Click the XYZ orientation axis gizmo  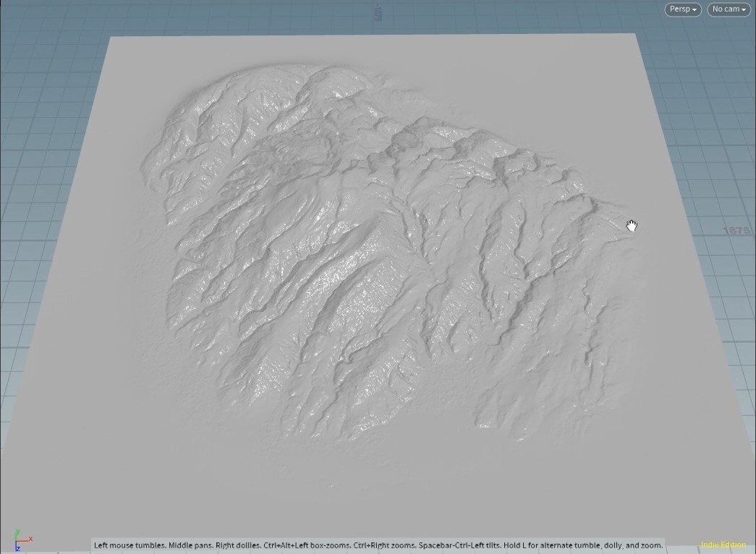(x=22, y=540)
